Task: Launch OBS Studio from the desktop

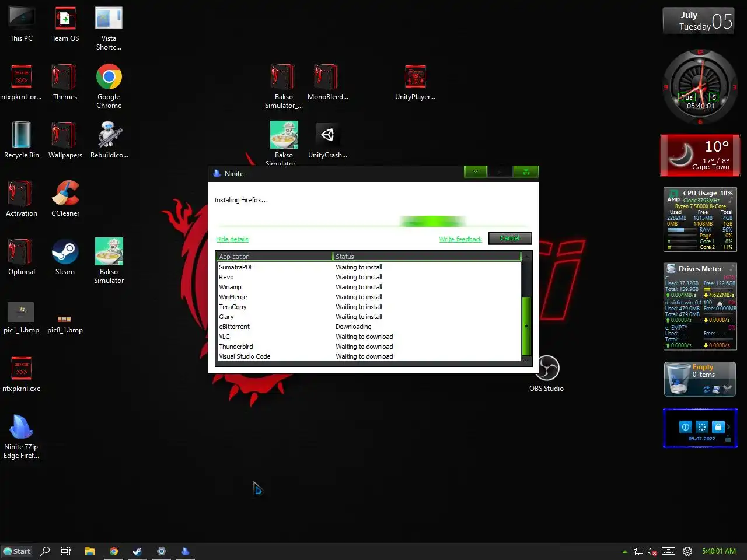Action: coord(547,374)
